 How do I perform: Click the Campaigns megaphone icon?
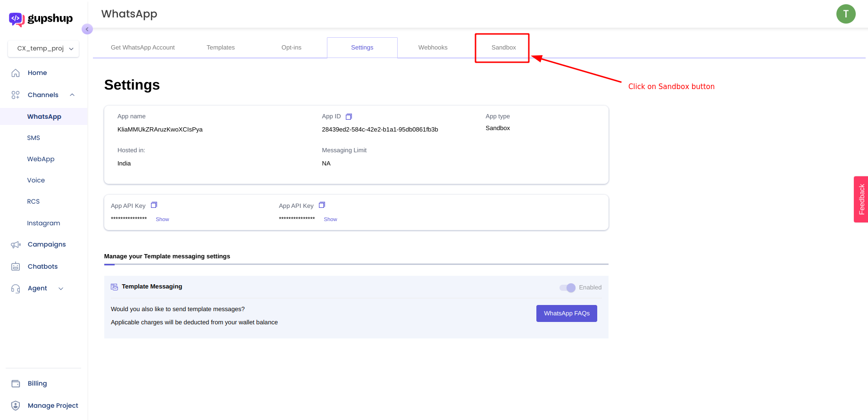point(16,245)
